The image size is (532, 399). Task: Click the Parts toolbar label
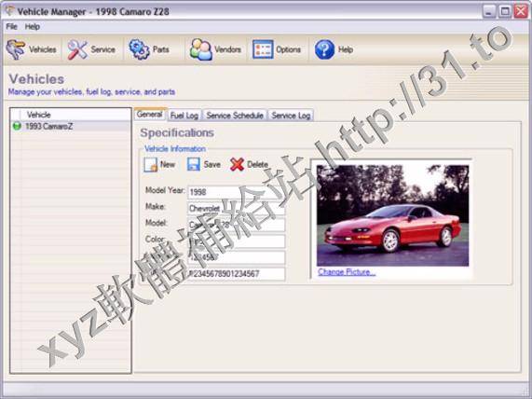161,49
